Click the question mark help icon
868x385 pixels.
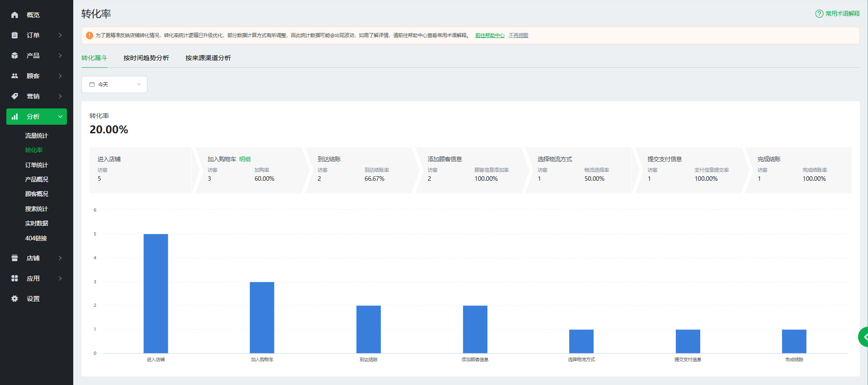click(x=819, y=14)
